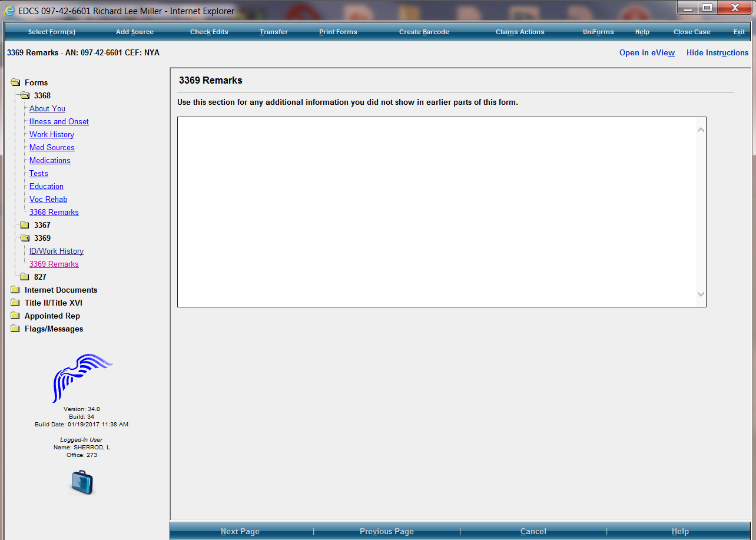
Task: Click the 3368 tree label
Action: point(42,95)
